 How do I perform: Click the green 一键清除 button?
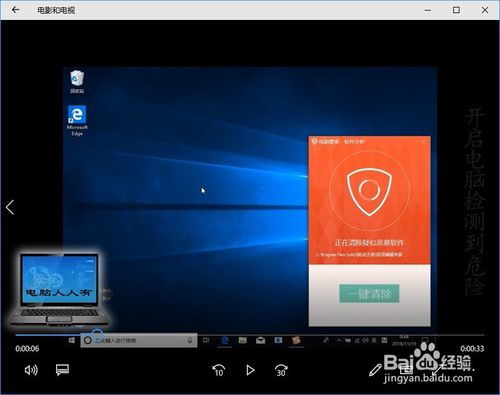pyautogui.click(x=369, y=294)
